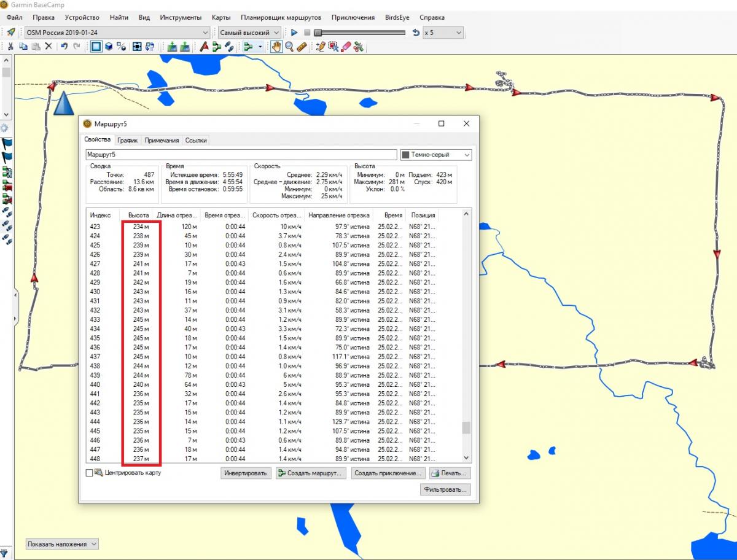Viewport: 737px width, 560px height.
Task: Switch to 3D map view cube
Action: 109,47
